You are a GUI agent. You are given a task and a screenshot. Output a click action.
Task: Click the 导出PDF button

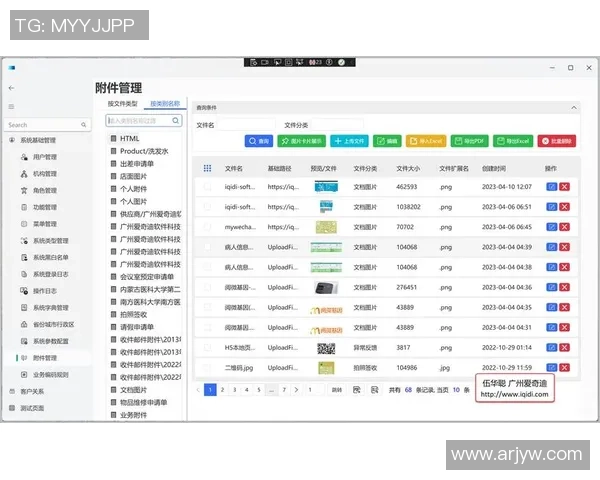(x=470, y=141)
